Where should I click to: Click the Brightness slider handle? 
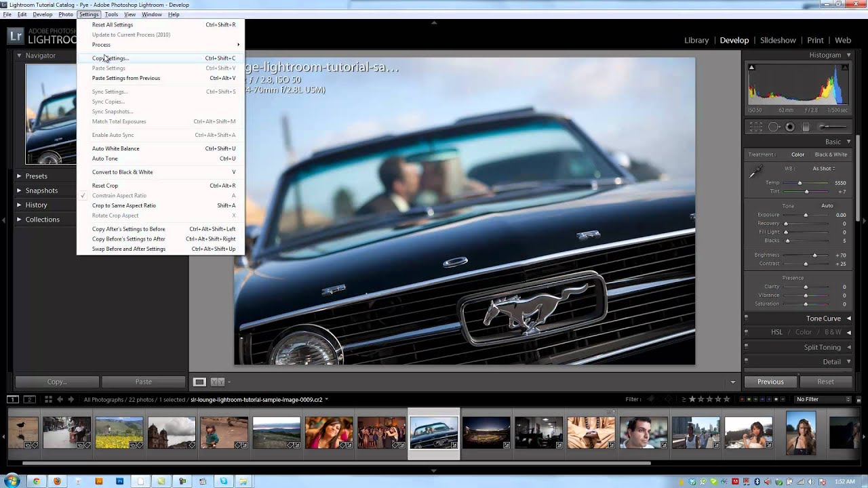814,256
